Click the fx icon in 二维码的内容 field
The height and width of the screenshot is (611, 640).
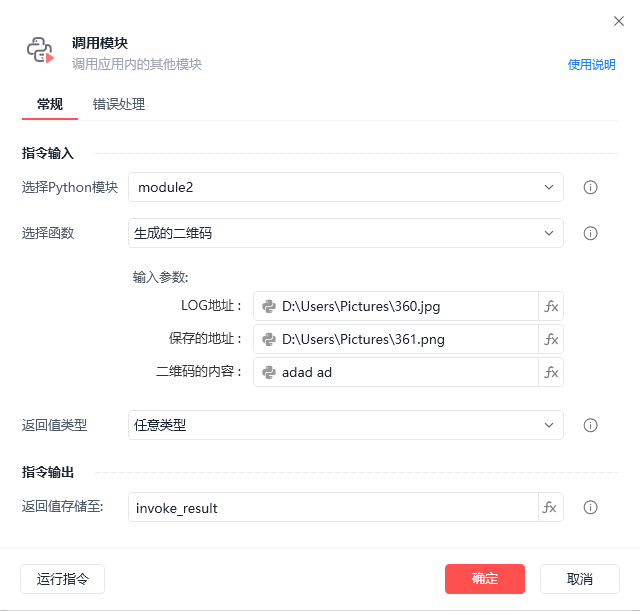point(551,372)
